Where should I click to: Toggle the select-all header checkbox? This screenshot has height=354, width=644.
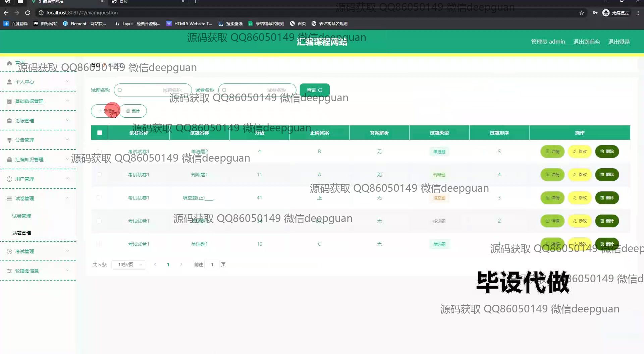coord(100,133)
